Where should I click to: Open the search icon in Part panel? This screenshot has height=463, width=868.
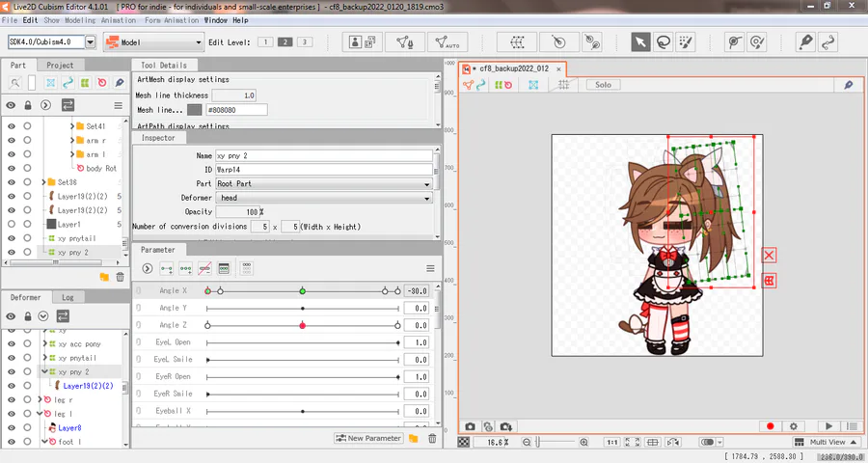coord(14,83)
